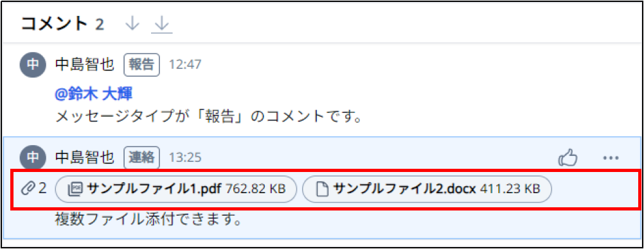644x249 pixels.
Task: Open サンプルファイル2.docx attachment
Action: pos(427,189)
